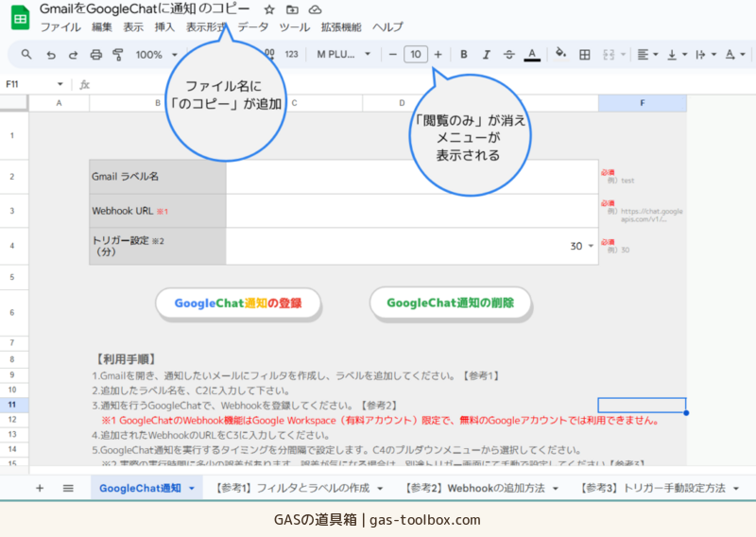The width and height of the screenshot is (756, 537).
Task: Click the GoogleChat通知の登録 button
Action: click(x=238, y=303)
